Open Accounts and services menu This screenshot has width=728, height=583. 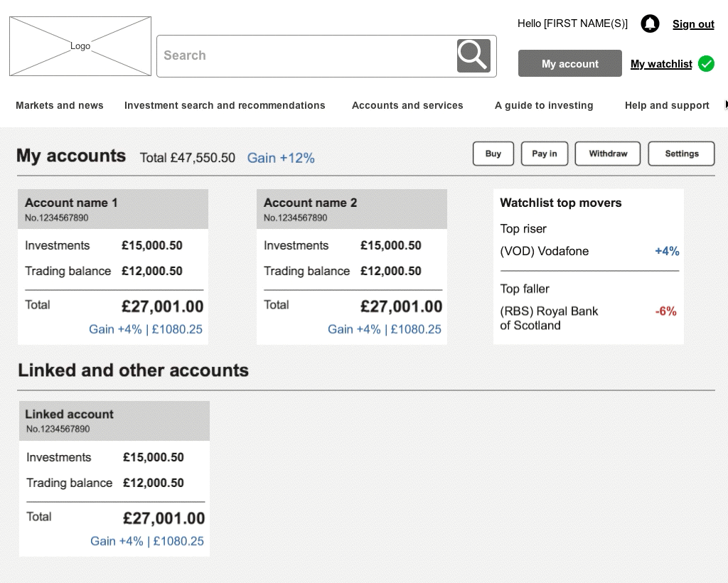pyautogui.click(x=407, y=105)
